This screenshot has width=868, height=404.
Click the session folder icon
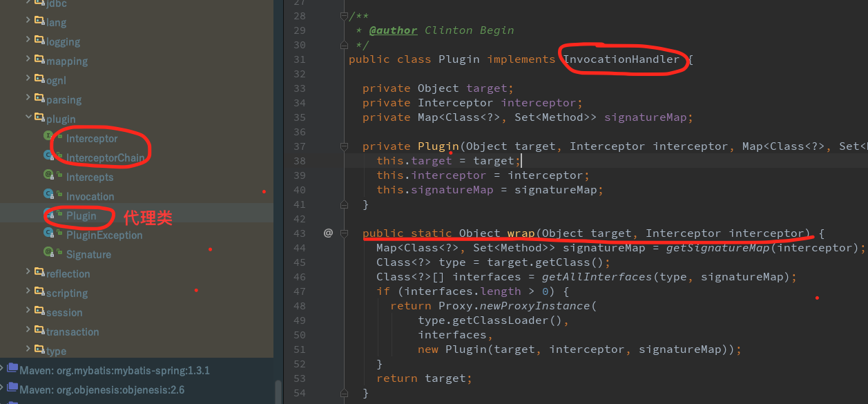tap(39, 311)
